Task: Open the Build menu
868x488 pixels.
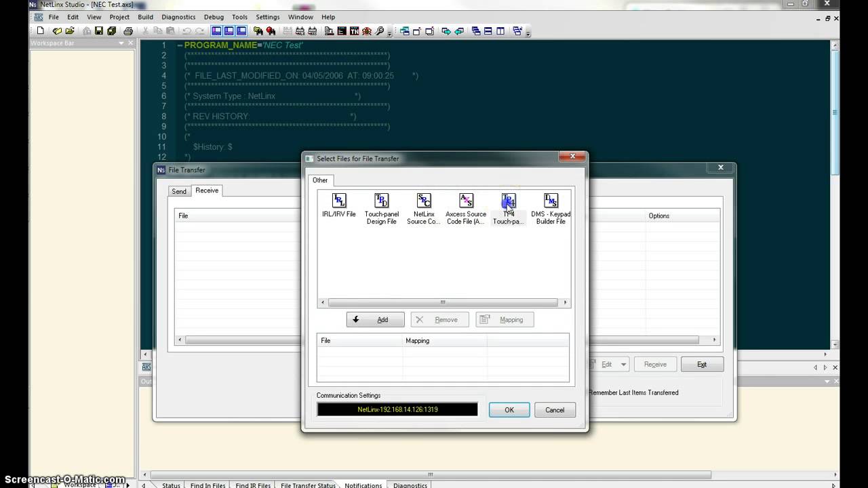Action: tap(145, 17)
